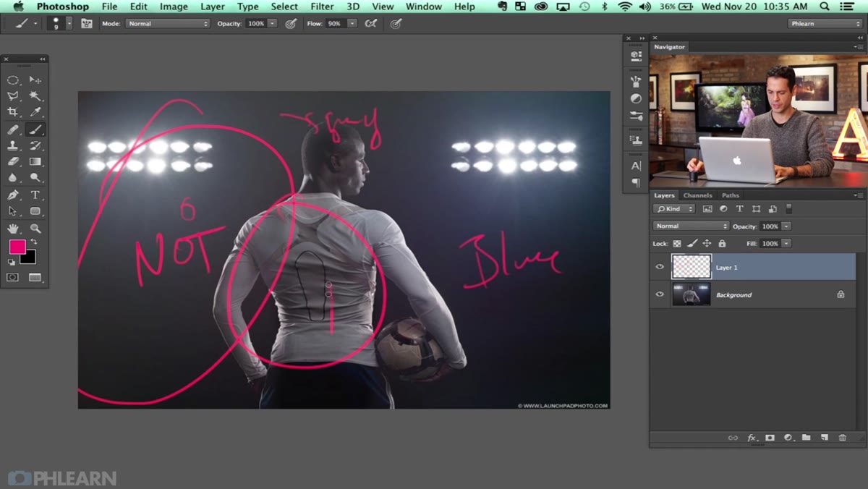Add a new adjustment layer icon
This screenshot has height=489, width=868.
tap(788, 438)
